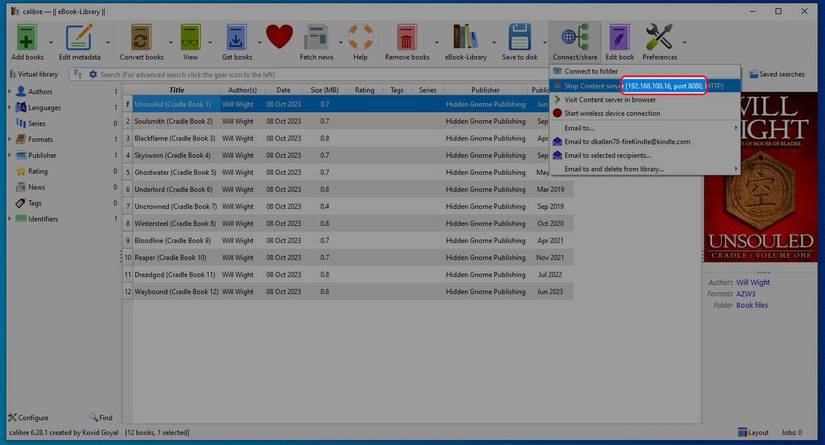Expand the Authors category
This screenshot has height=445, width=825.
coord(9,92)
